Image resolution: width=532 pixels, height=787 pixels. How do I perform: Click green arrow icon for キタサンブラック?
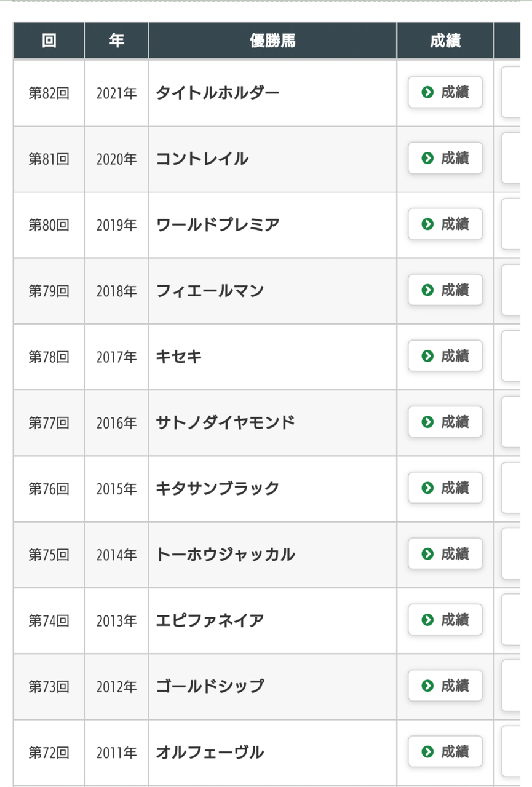point(427,488)
